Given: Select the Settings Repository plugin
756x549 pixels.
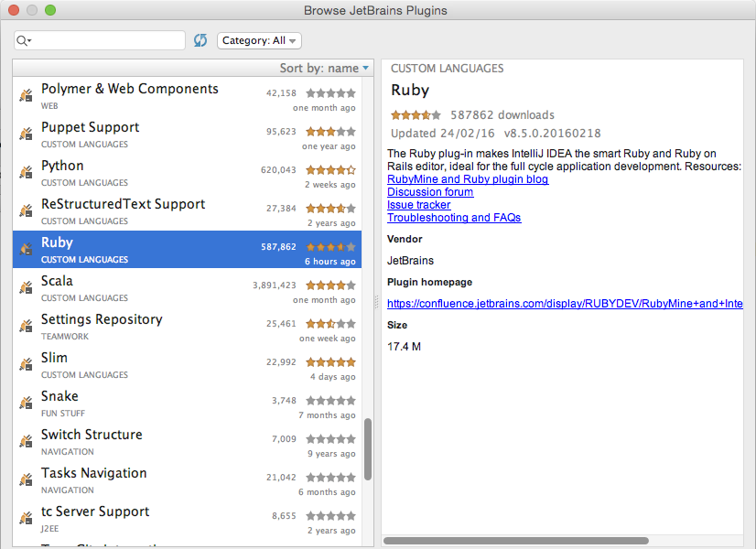Looking at the screenshot, I should (187, 327).
